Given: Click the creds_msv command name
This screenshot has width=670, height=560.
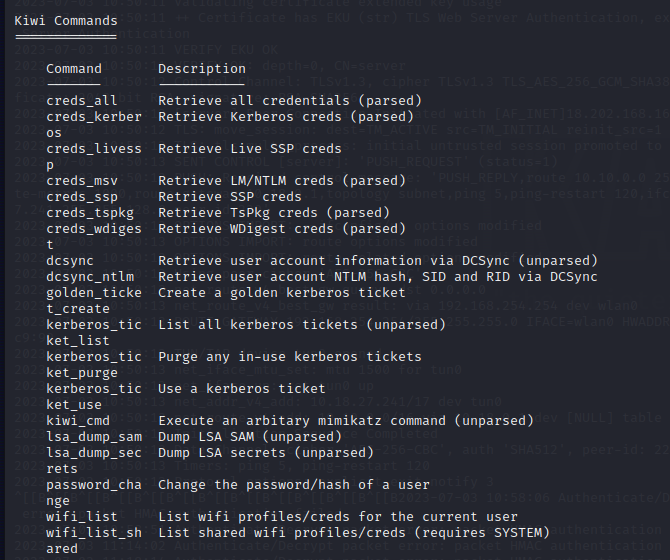Looking at the screenshot, I should coord(82,181).
